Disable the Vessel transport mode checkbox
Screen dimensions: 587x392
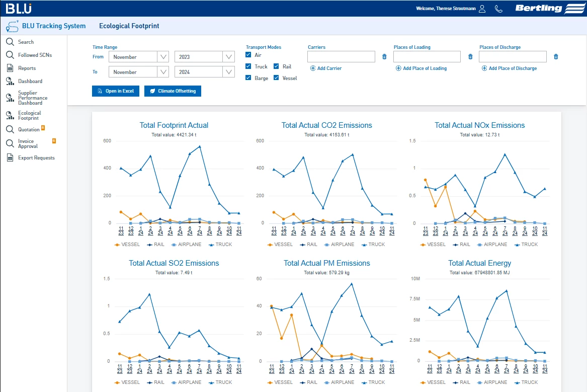[277, 78]
